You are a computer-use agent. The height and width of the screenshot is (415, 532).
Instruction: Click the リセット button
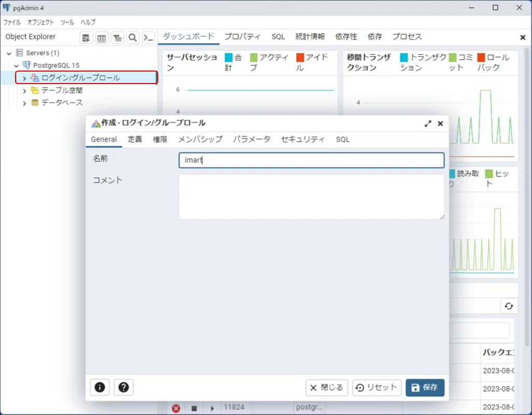pyautogui.click(x=376, y=388)
